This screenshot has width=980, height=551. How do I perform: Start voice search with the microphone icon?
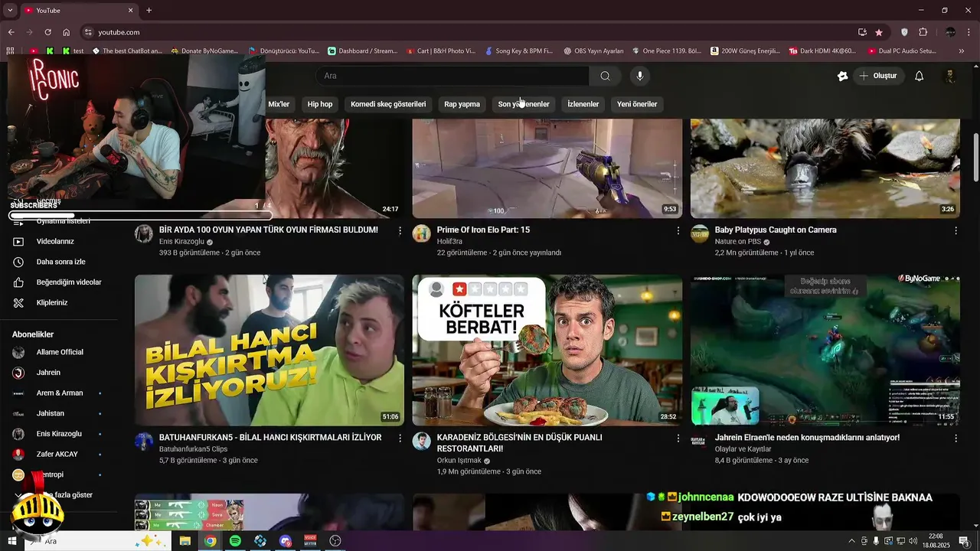(640, 76)
